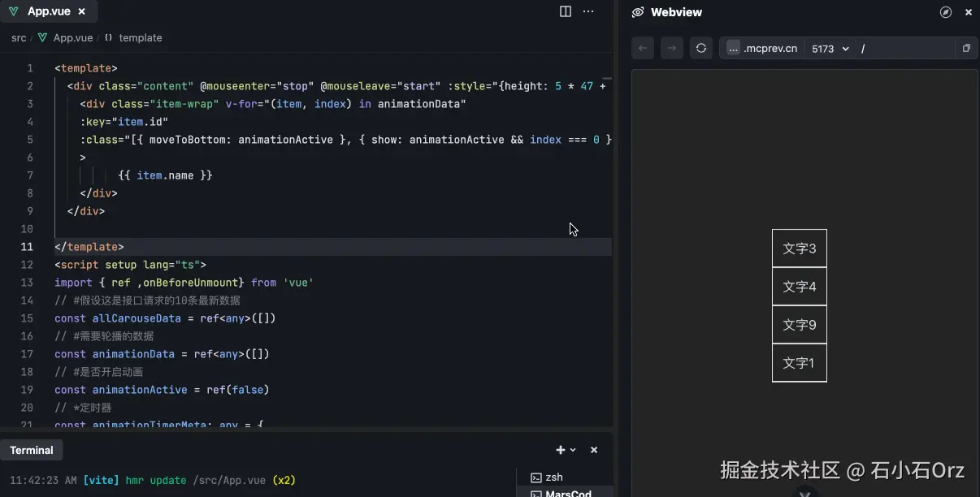The width and height of the screenshot is (980, 497).
Task: Split the editor with the split icon
Action: tap(566, 11)
